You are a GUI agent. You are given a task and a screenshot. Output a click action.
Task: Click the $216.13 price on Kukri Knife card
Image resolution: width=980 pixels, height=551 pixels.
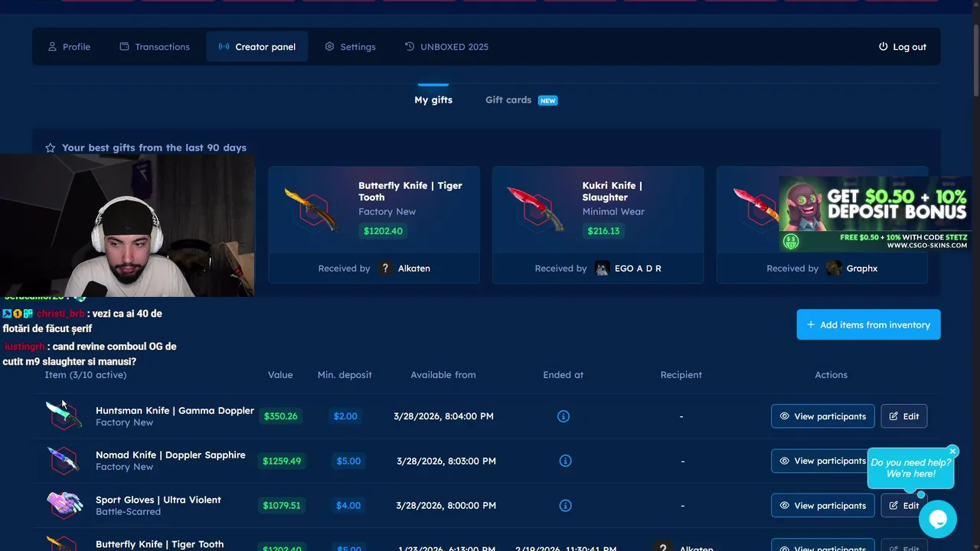pyautogui.click(x=603, y=230)
